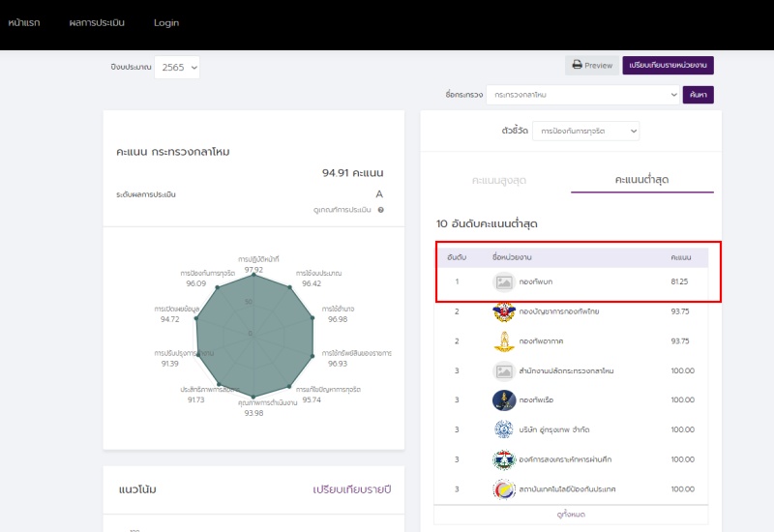Switch to the คะแนนสูงสุด tab
Viewport: 774px width, 532px height.
[x=499, y=181]
